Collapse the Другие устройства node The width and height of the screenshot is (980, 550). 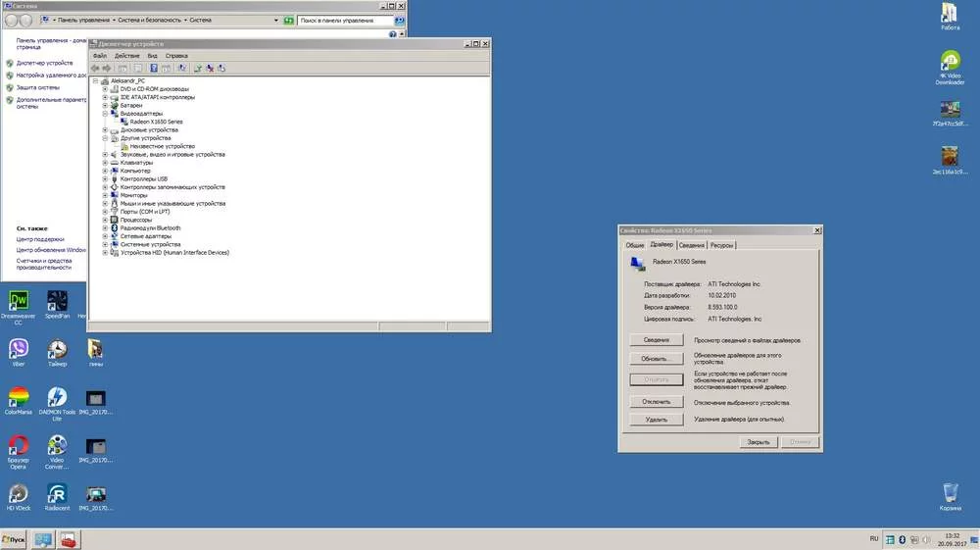click(105, 137)
